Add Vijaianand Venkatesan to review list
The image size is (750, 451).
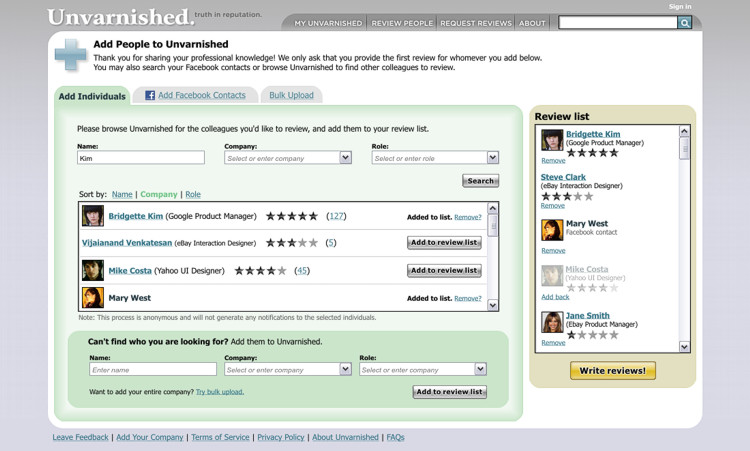pyautogui.click(x=444, y=242)
